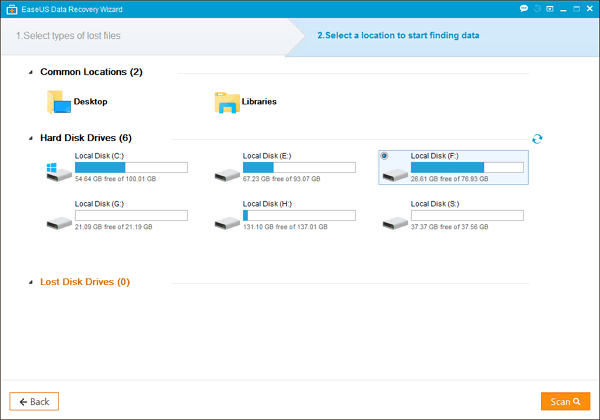This screenshot has height=420, width=600.
Task: Select the Desktop label
Action: tap(90, 102)
